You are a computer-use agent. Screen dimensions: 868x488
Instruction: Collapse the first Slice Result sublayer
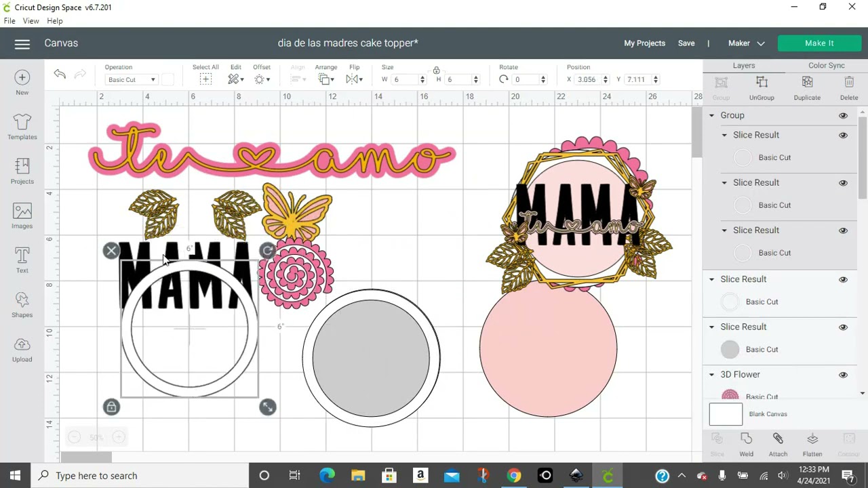coord(724,135)
